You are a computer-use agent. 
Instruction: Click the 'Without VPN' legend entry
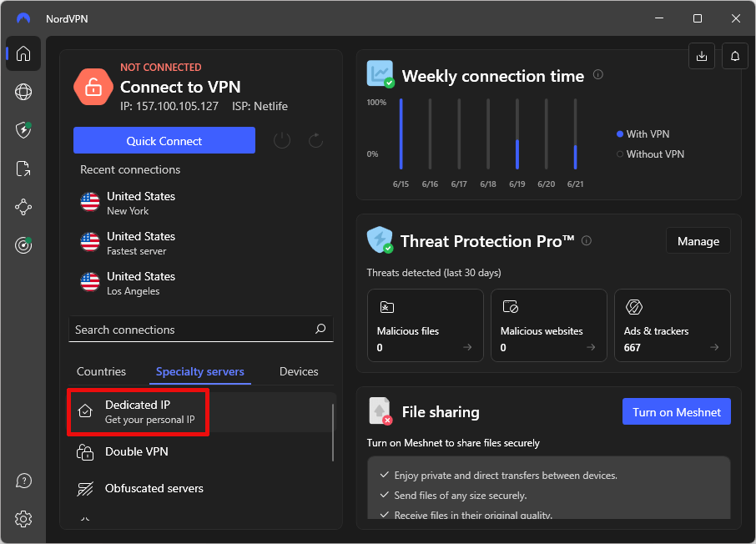pyautogui.click(x=650, y=154)
